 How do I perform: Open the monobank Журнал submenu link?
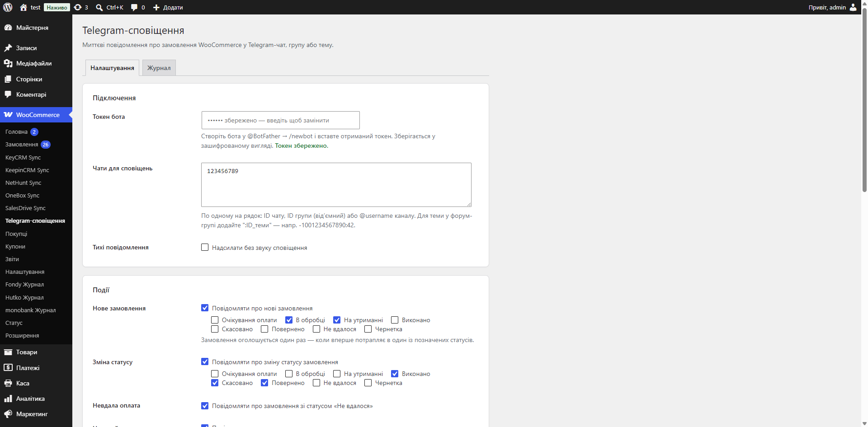(31, 310)
